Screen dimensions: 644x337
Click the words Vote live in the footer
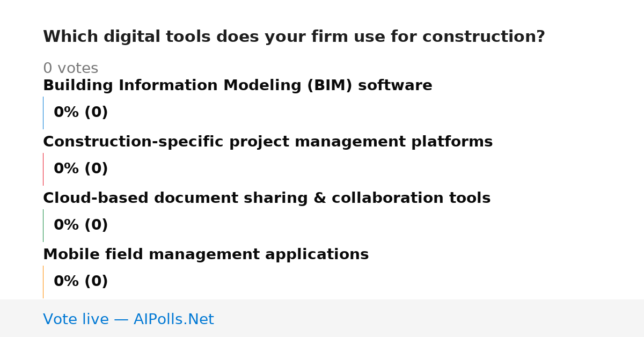tap(76, 320)
